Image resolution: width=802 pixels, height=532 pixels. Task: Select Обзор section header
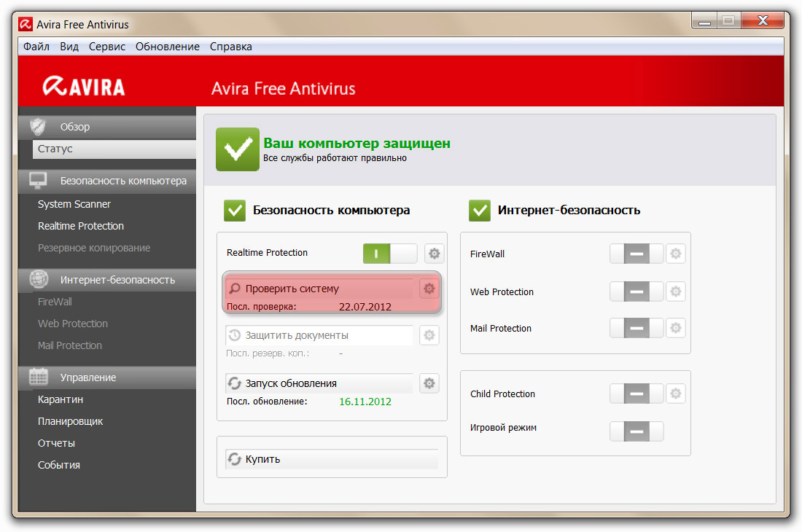coord(107,127)
